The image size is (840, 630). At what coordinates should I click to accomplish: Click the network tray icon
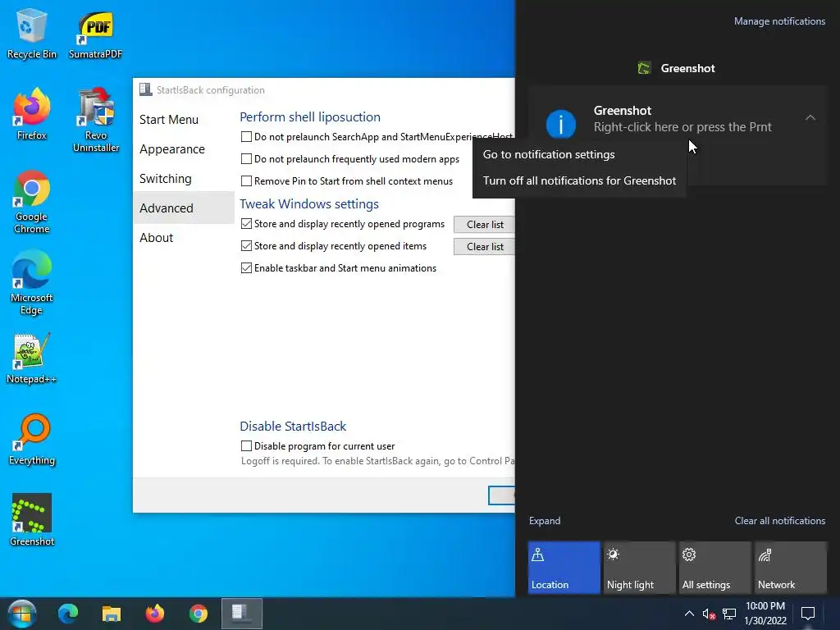(x=729, y=614)
